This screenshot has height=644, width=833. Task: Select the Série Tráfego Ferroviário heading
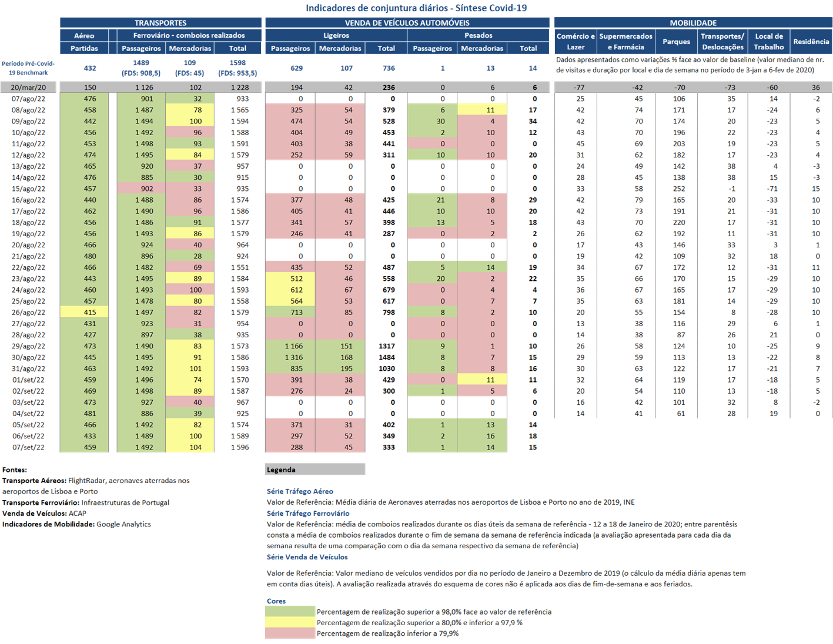pyautogui.click(x=308, y=513)
